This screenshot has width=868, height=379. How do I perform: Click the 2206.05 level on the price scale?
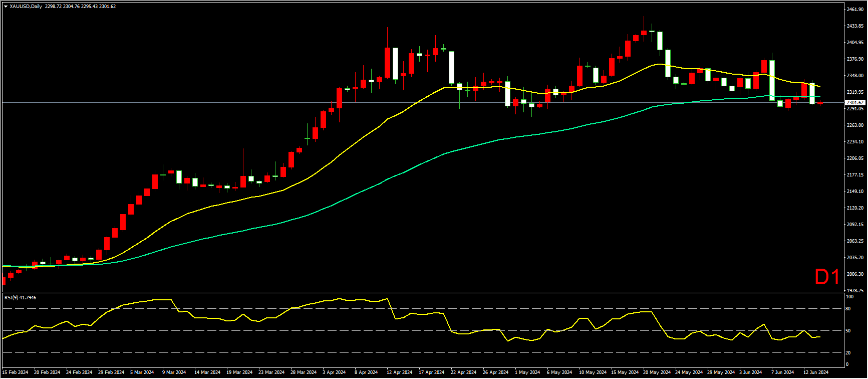[x=855, y=158]
